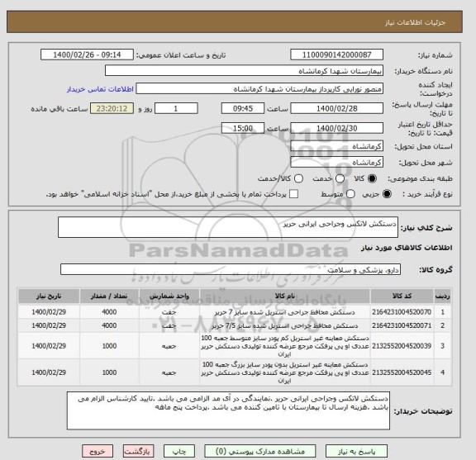Image resolution: width=476 pixels, height=460 pixels.
Task: Click need date 1400/02/29 in row 1
Action: coord(49,312)
